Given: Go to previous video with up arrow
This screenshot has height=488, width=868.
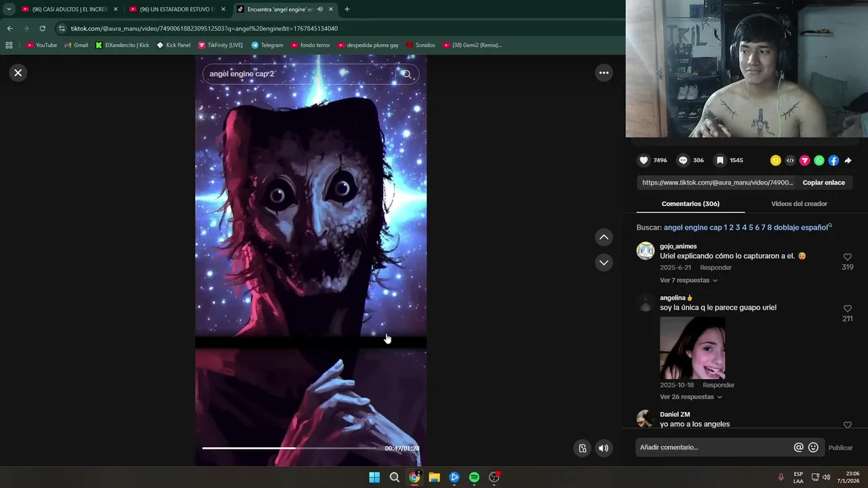Looking at the screenshot, I should point(604,237).
